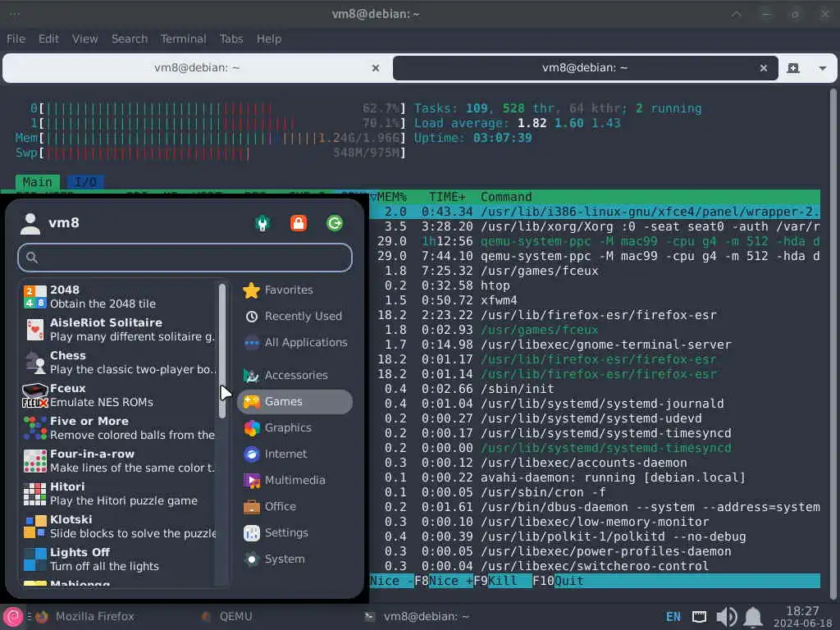The width and height of the screenshot is (840, 630).
Task: Switch to the vm8@debian taskbar window
Action: pos(417,617)
